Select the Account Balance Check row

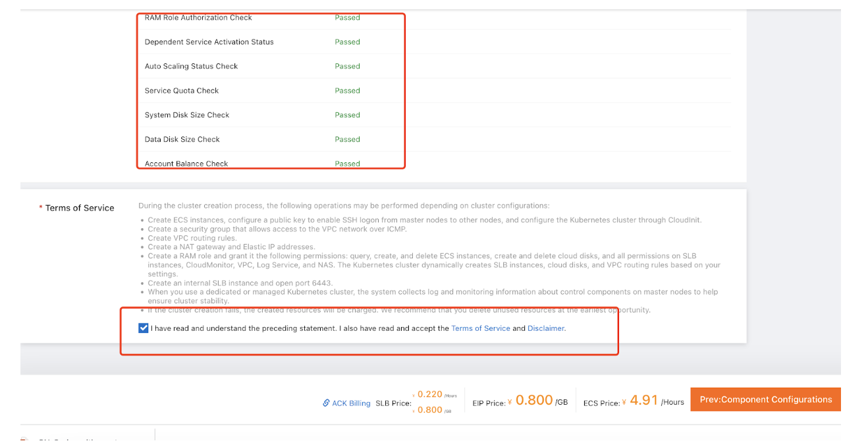click(186, 163)
